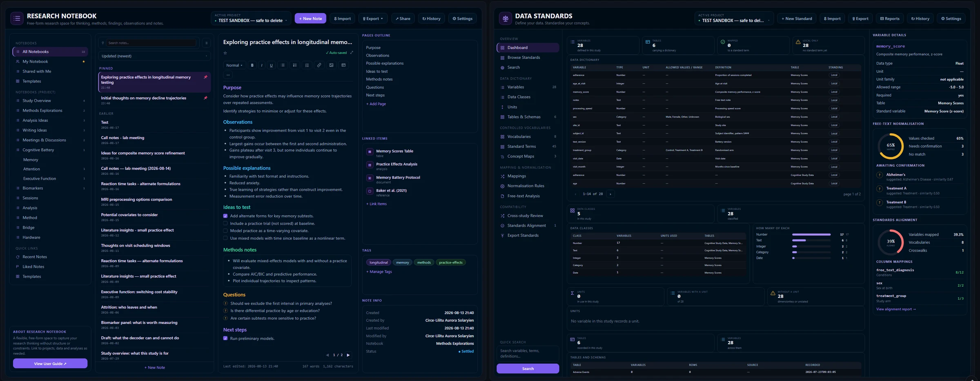Screen dimensions: 980x381
Task: Apply italic formatting in the note editor
Action: pyautogui.click(x=262, y=65)
